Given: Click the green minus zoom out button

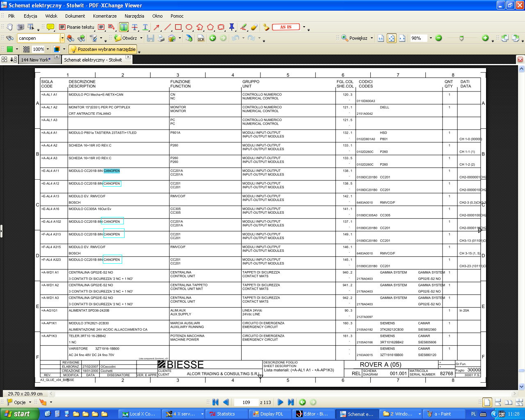Looking at the screenshot, I should click(438, 38).
